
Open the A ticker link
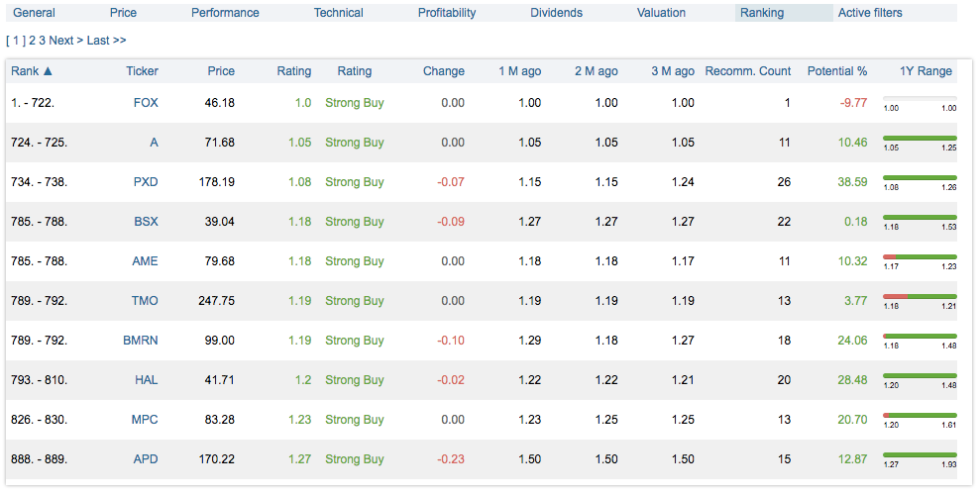pos(154,143)
